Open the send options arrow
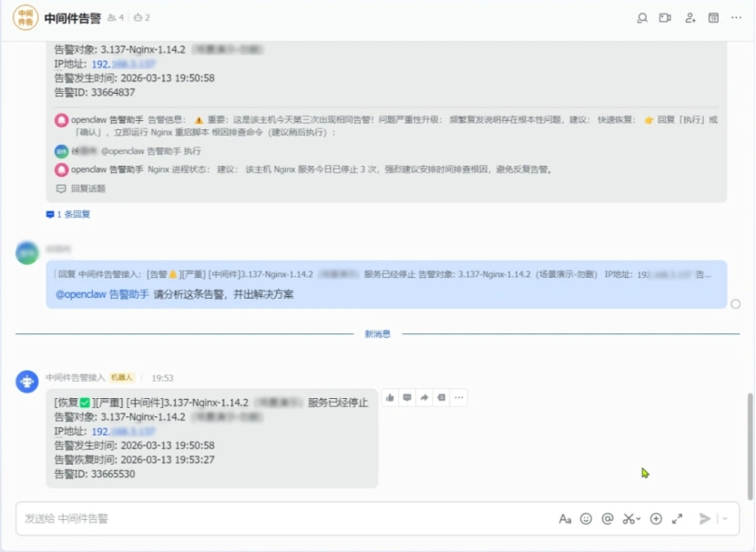The width and height of the screenshot is (756, 552). tap(723, 519)
